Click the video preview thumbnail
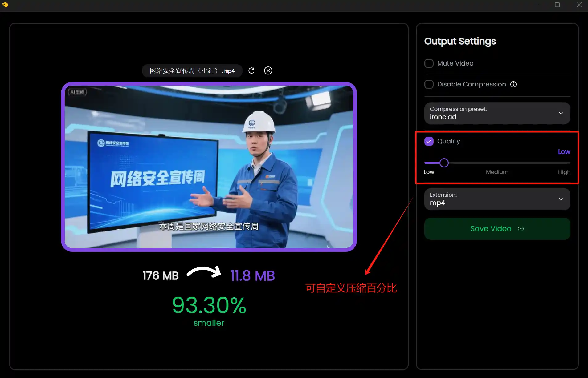This screenshot has height=378, width=588. [x=209, y=167]
